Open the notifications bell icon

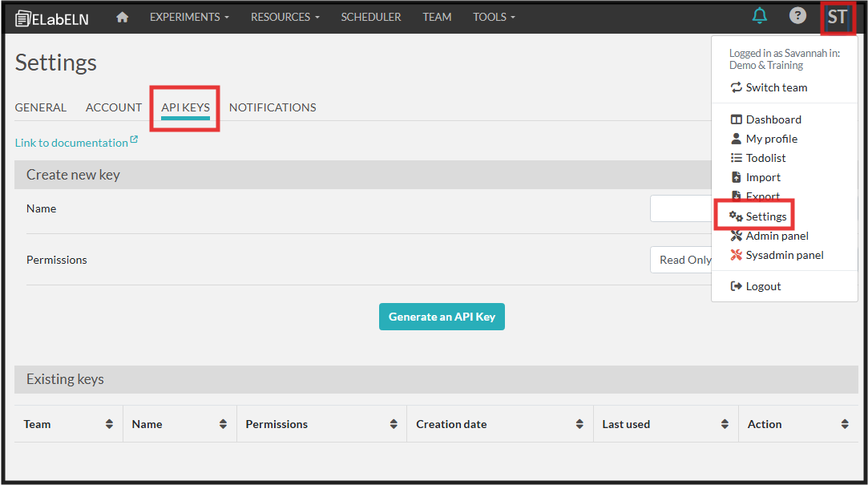click(759, 16)
